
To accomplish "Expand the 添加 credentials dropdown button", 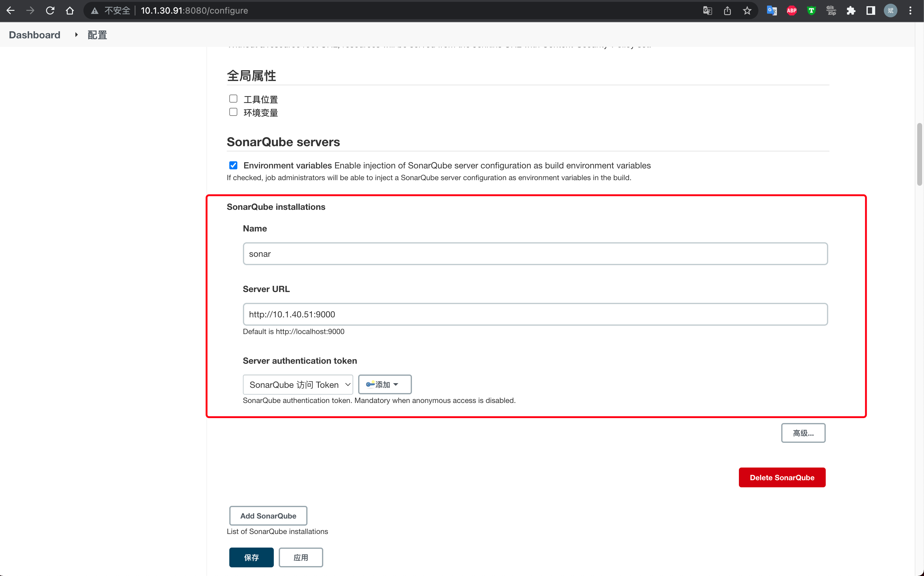I will 385,384.
